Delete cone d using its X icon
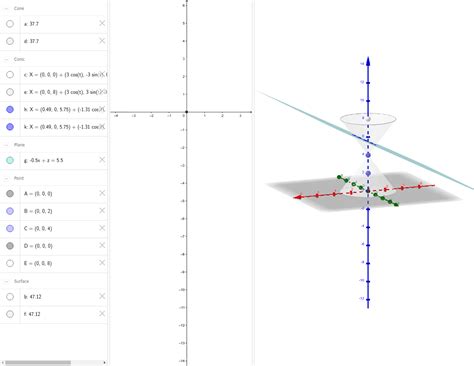Screen dimensions: 474x366 pos(102,41)
